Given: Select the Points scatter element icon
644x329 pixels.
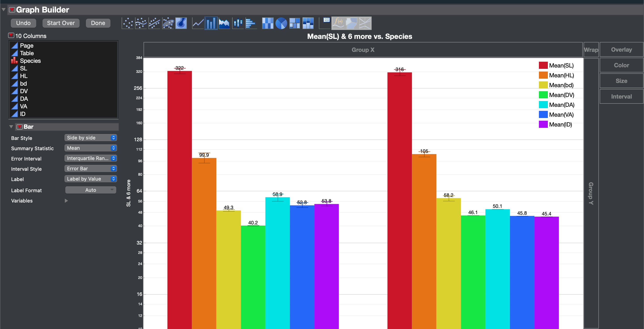Looking at the screenshot, I should point(128,23).
